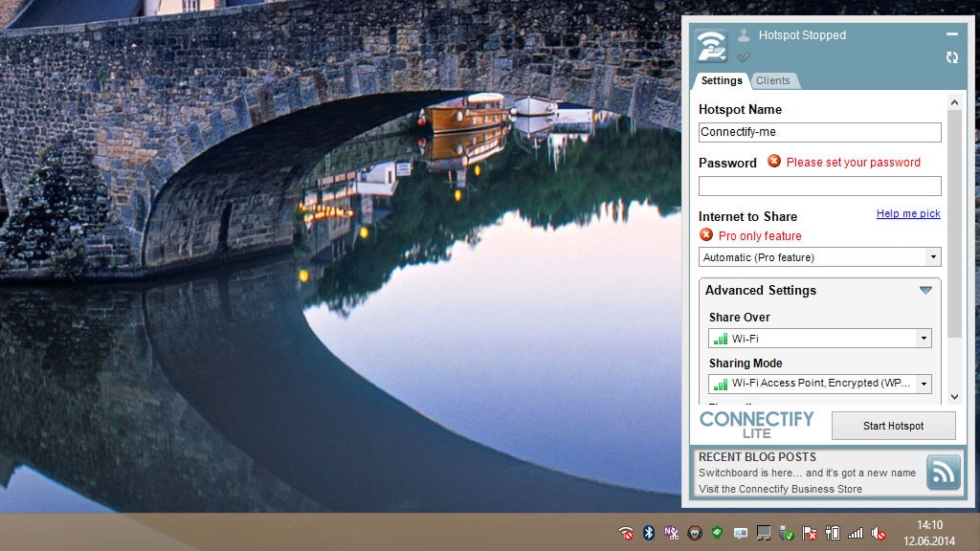Viewport: 980px width, 551px height.
Task: Click the red error icon next to Password
Action: 774,163
